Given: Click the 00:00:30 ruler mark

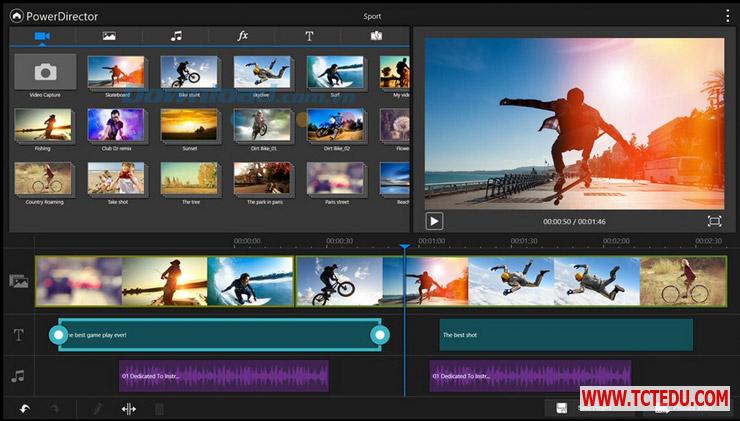Looking at the screenshot, I should [339, 241].
